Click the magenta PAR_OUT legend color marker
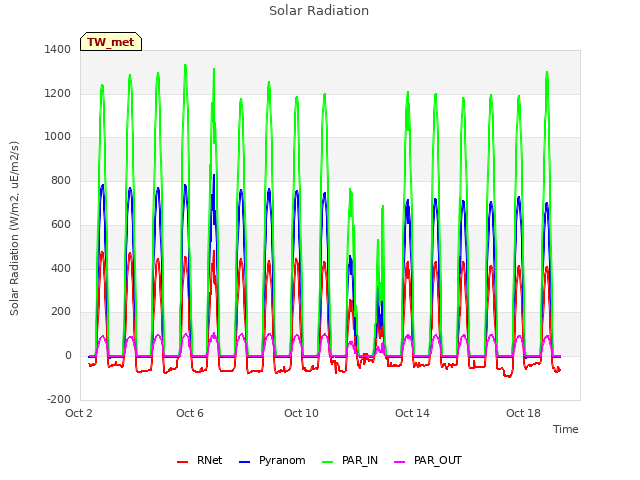Image resolution: width=640 pixels, height=480 pixels. [x=400, y=462]
